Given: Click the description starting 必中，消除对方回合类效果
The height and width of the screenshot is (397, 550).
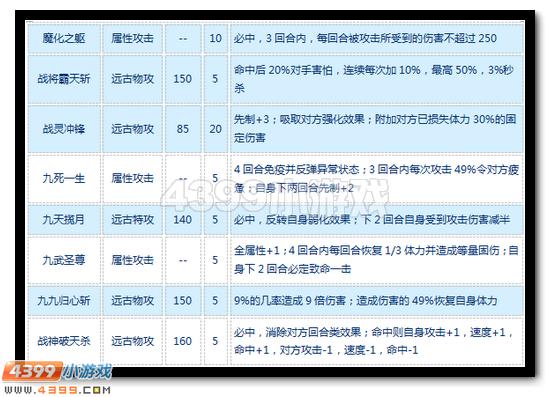Looking at the screenshot, I should point(374,341).
